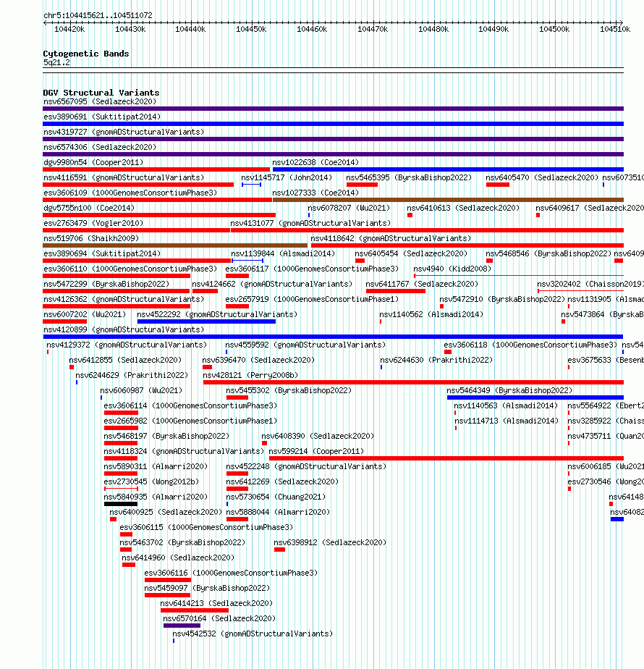Click nsv5468546 (ByrskaBishop2022) label
This screenshot has height=669, width=644.
548,253
